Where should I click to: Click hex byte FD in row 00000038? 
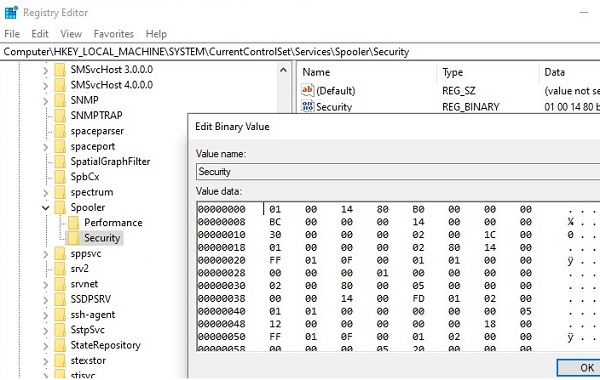tap(418, 298)
